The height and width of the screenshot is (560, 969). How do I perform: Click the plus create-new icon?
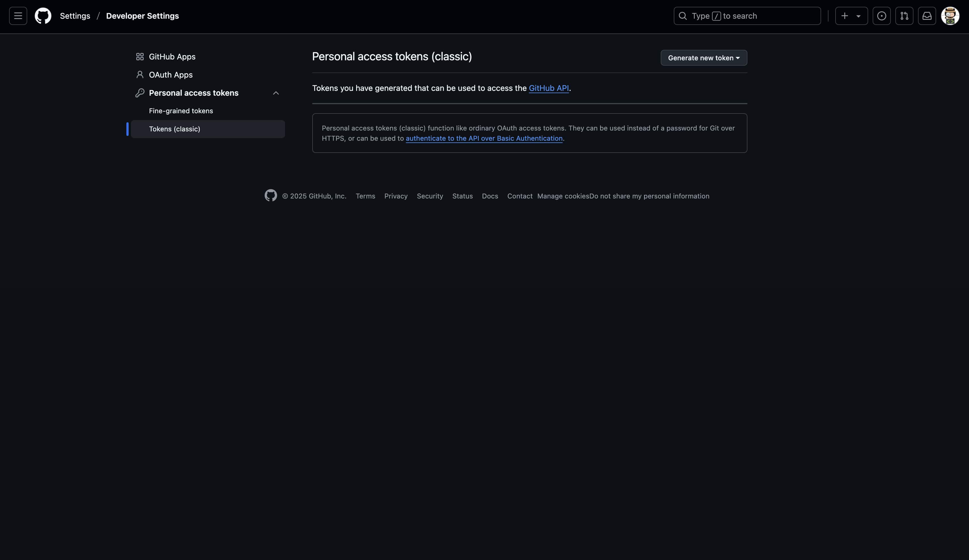844,16
